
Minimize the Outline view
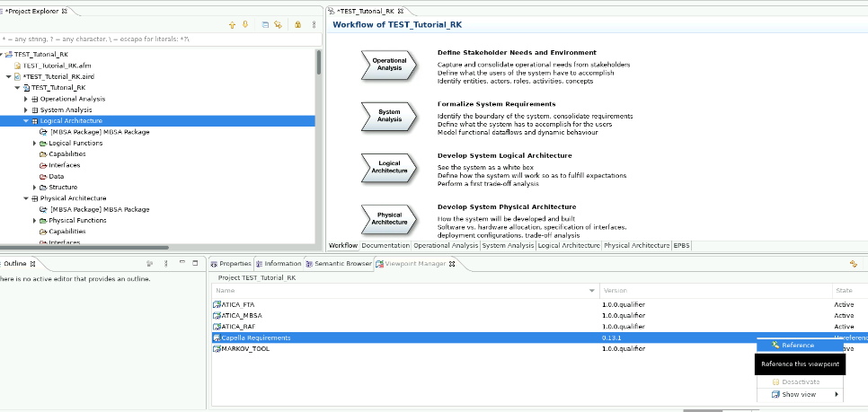tap(182, 263)
